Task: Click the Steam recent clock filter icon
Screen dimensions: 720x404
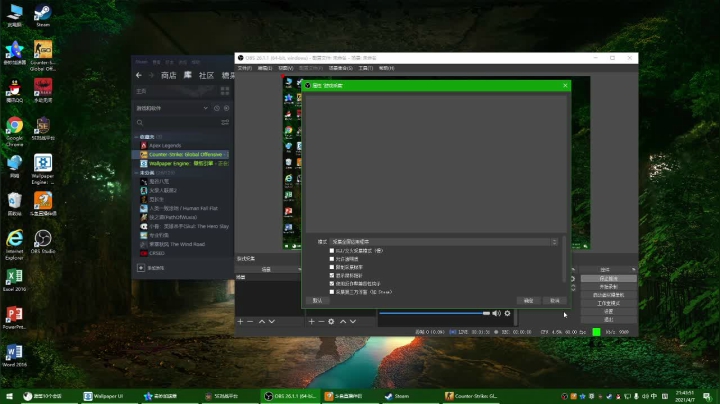Action: (x=217, y=108)
